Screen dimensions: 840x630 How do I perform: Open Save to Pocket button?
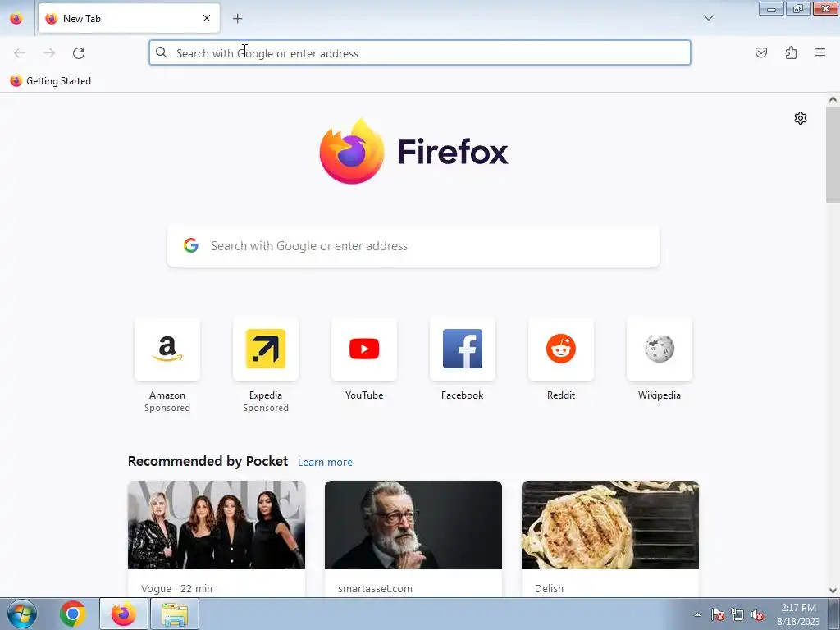click(x=760, y=52)
